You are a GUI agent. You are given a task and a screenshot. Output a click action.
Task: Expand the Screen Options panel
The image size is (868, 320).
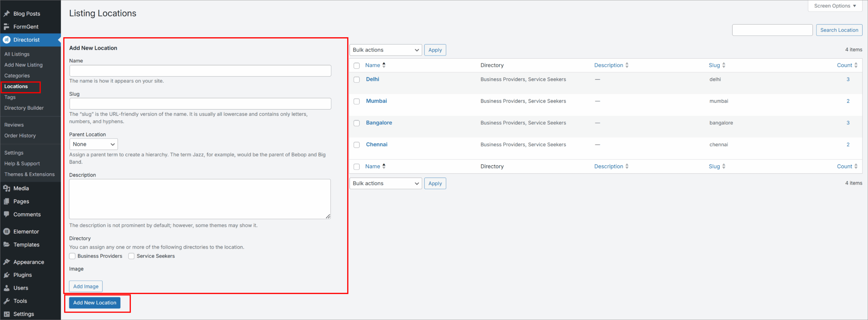pos(834,6)
